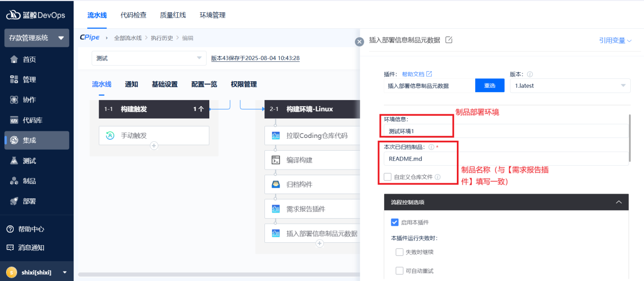Add plugin below 手动触发 with plus
This screenshot has width=644, height=281.
click(154, 146)
